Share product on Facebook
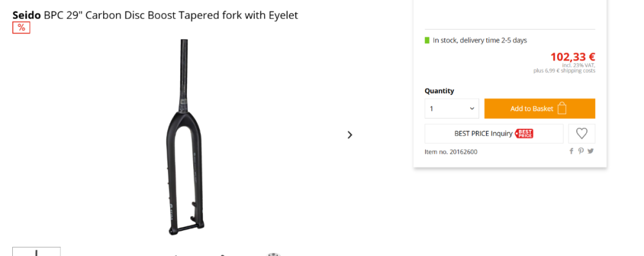The height and width of the screenshot is (256, 644). (x=571, y=151)
